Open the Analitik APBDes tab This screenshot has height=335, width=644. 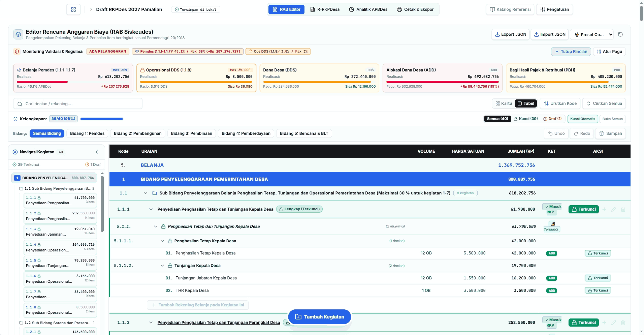pos(368,9)
